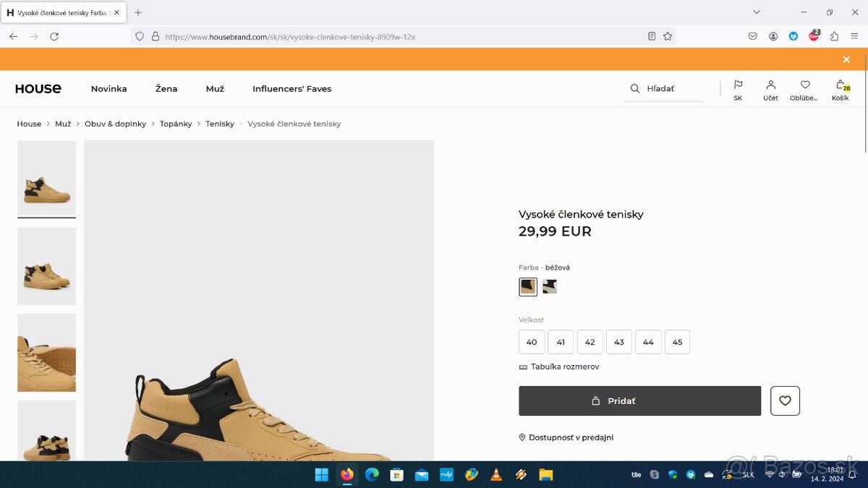868x488 pixels.
Task: Add product to wishlist with heart button
Action: pyautogui.click(x=785, y=401)
